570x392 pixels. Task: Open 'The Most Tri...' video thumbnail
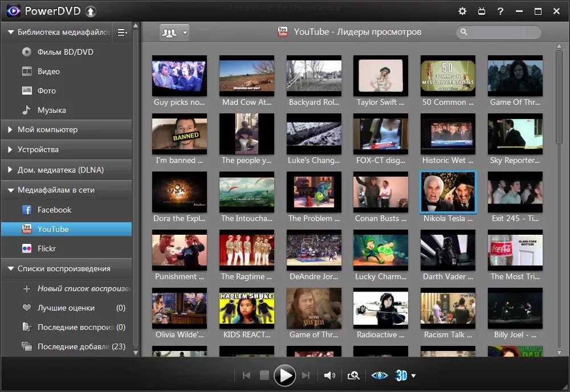click(515, 250)
